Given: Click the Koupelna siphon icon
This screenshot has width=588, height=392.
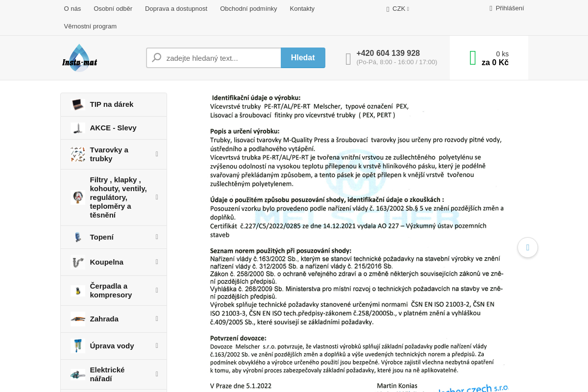Looking at the screenshot, I should click(77, 262).
